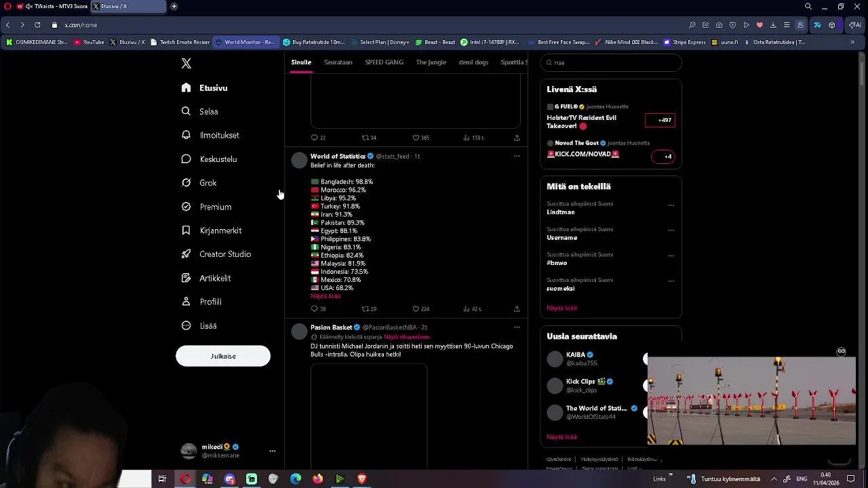Open Profiili page
The image size is (868, 488).
201,302
